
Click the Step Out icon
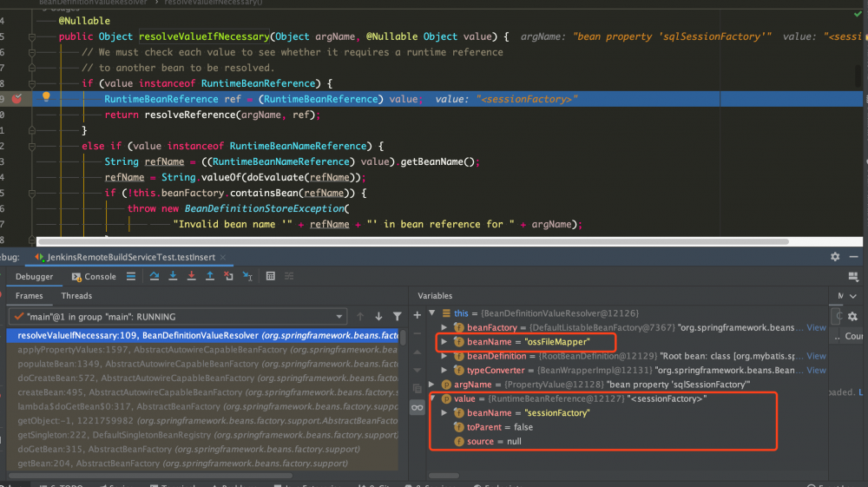pyautogui.click(x=210, y=276)
